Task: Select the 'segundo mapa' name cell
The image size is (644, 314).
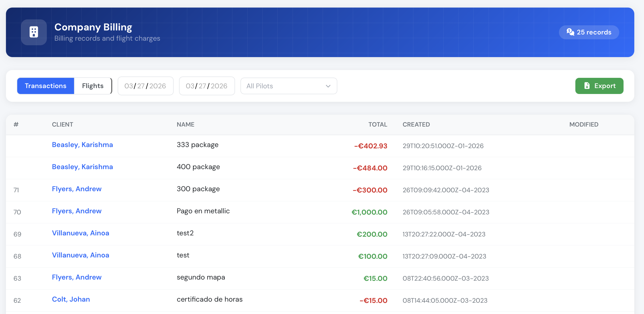Action: pyautogui.click(x=201, y=277)
